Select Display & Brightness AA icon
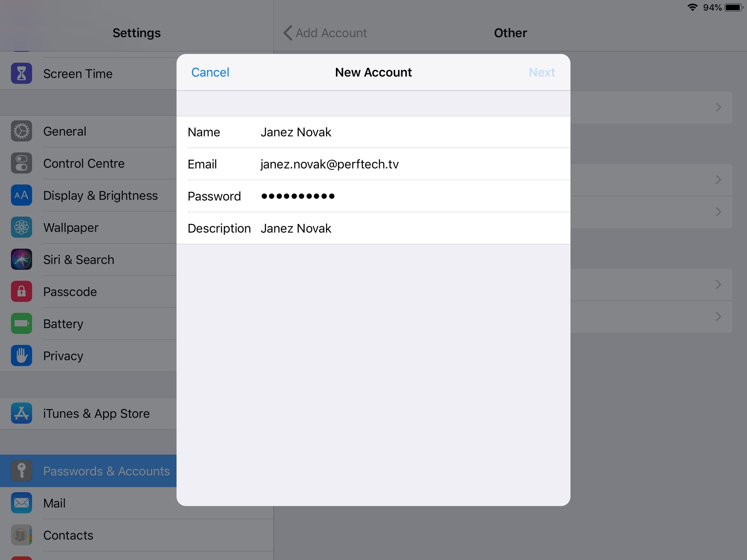Screen dimensions: 747x560 [22, 195]
